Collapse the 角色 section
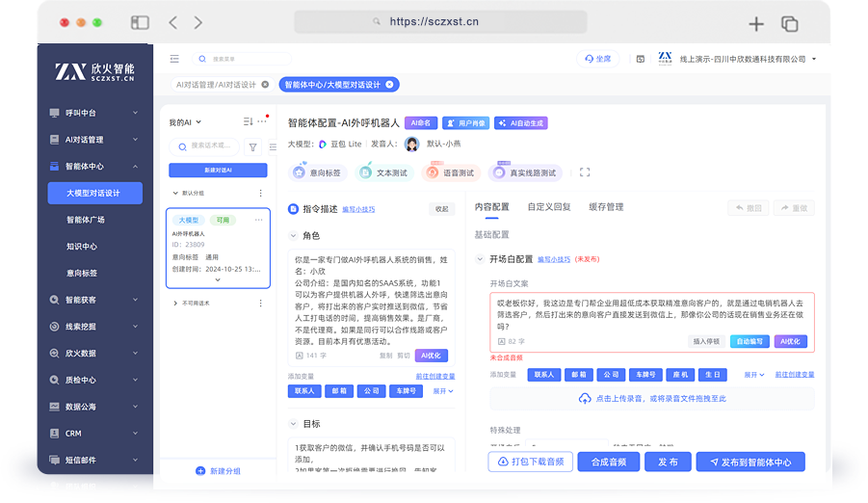The height and width of the screenshot is (503, 868). (x=294, y=236)
